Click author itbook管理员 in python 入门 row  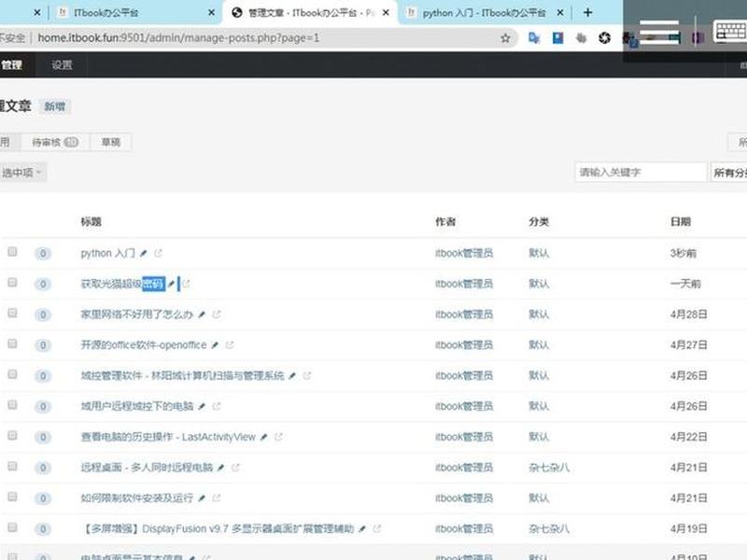coord(464,253)
